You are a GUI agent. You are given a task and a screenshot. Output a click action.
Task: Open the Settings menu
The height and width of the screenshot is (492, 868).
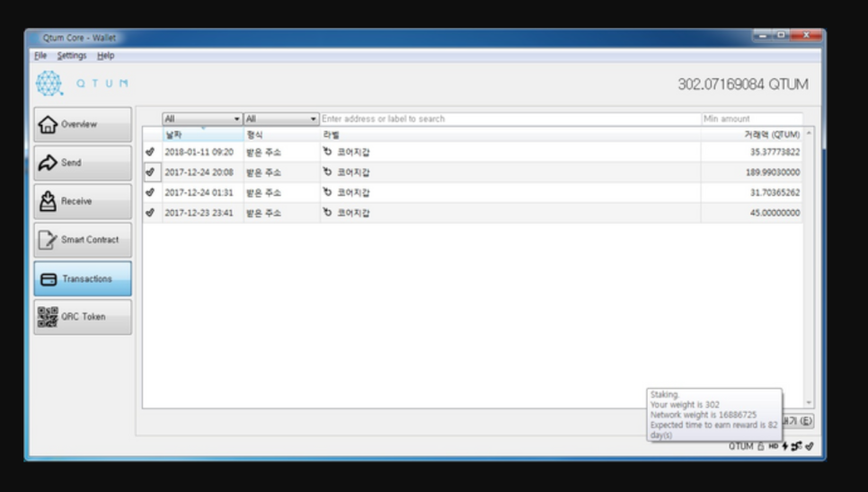click(72, 56)
